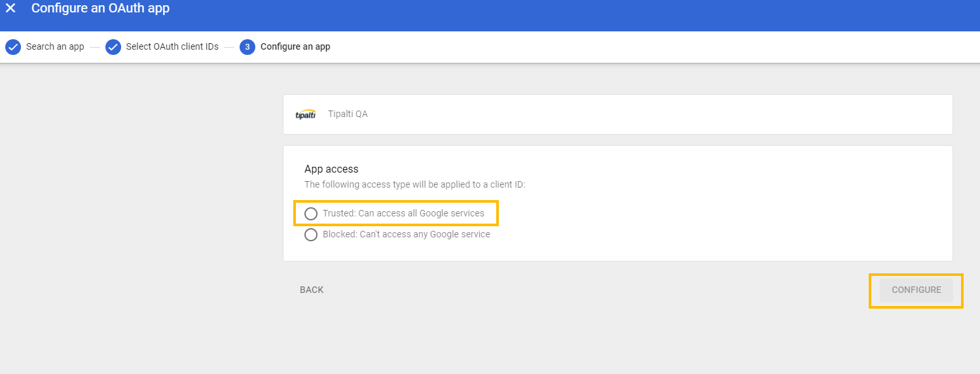Select the Blocked radio button circle

click(x=311, y=235)
